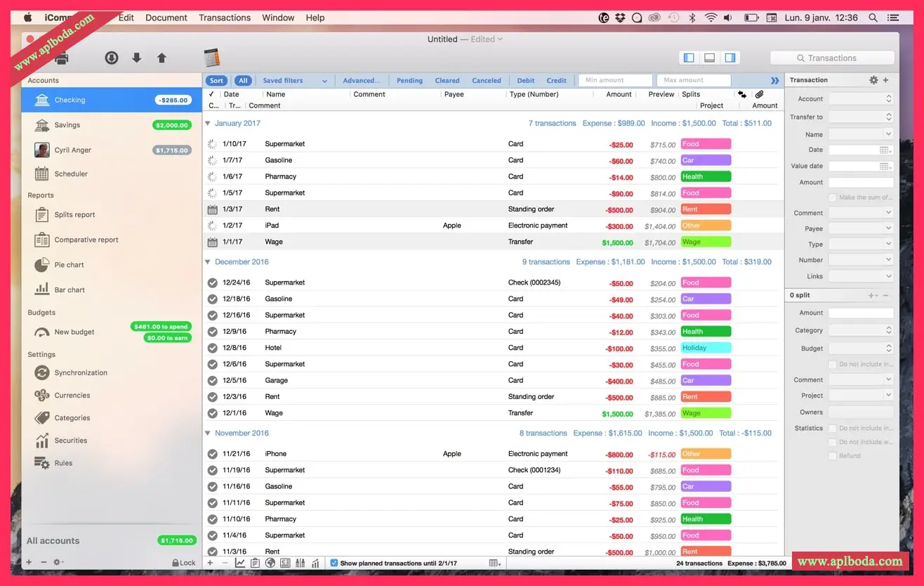Open the calculator from the toolbar
This screenshot has height=586, width=924.
click(211, 58)
